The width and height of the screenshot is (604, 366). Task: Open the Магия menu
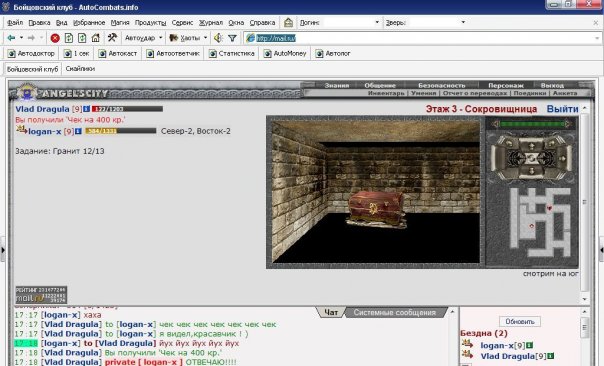point(120,23)
